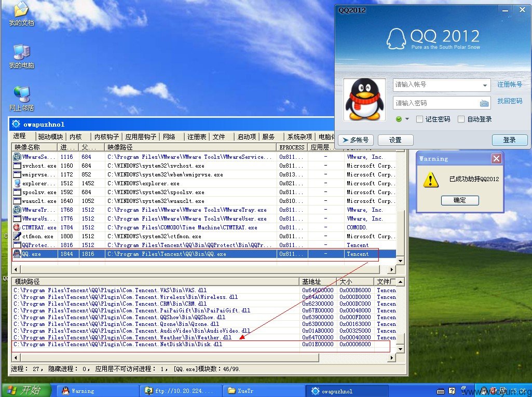Click the VMwareService process icon
This screenshot has width=532, height=397.
click(x=17, y=157)
